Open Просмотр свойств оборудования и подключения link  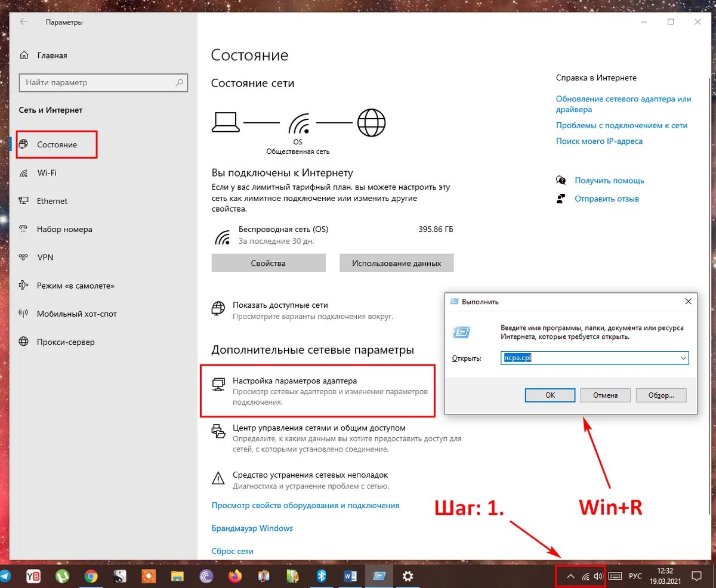(305, 505)
